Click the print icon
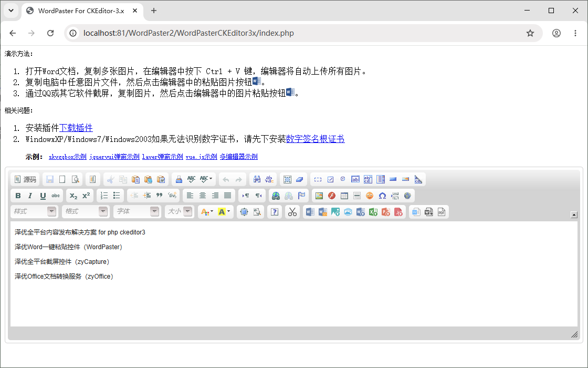Viewport: 588px width, 368px height. point(179,179)
